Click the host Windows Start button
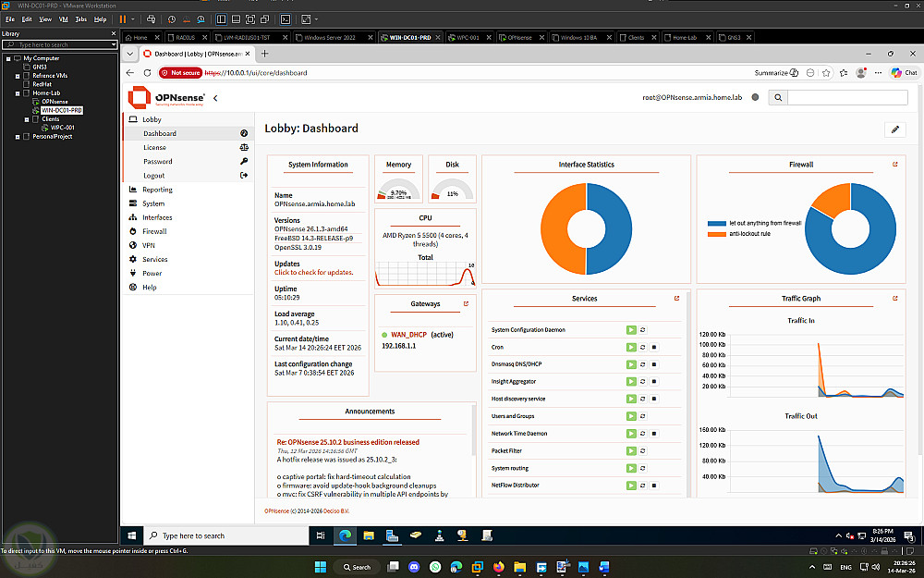 click(320, 567)
